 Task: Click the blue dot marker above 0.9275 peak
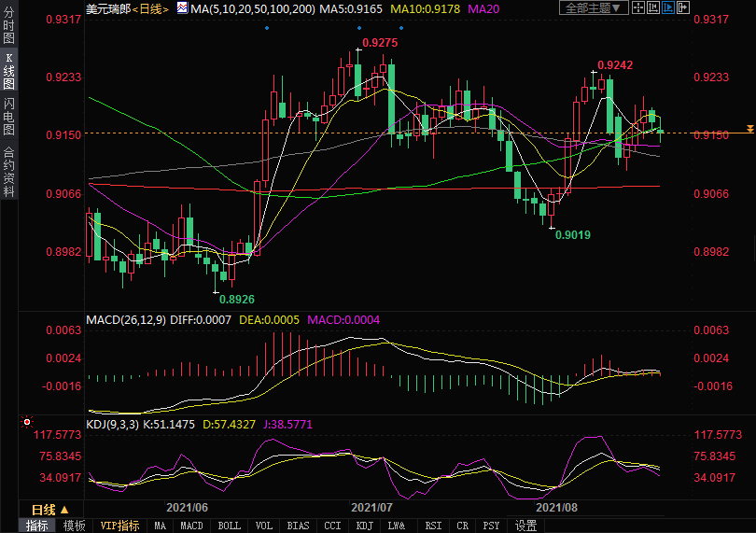tap(360, 27)
